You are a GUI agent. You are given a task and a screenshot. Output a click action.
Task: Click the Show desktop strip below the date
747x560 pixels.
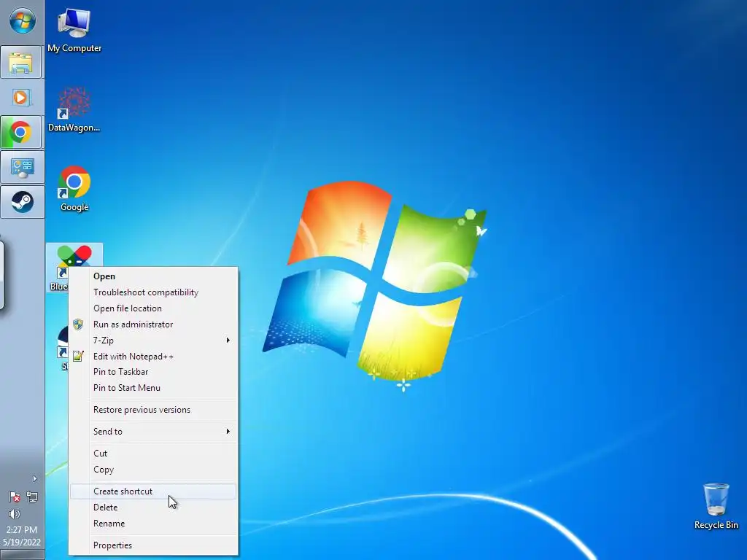click(x=22, y=555)
